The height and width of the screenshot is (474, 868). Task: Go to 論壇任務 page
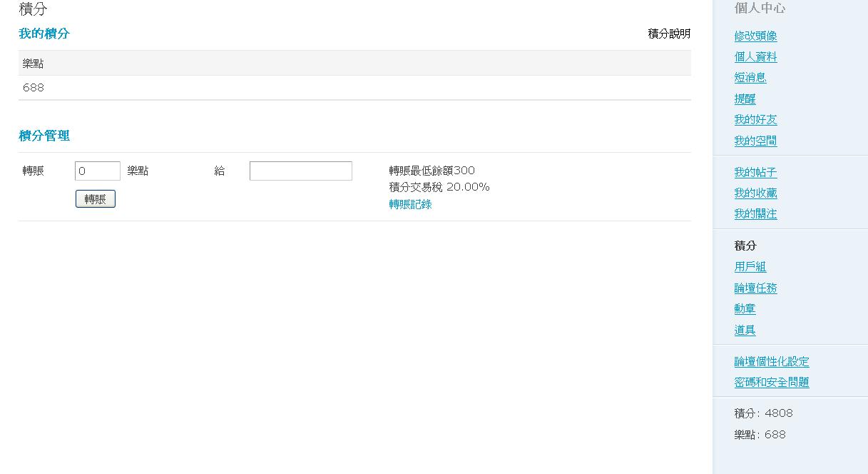click(756, 288)
